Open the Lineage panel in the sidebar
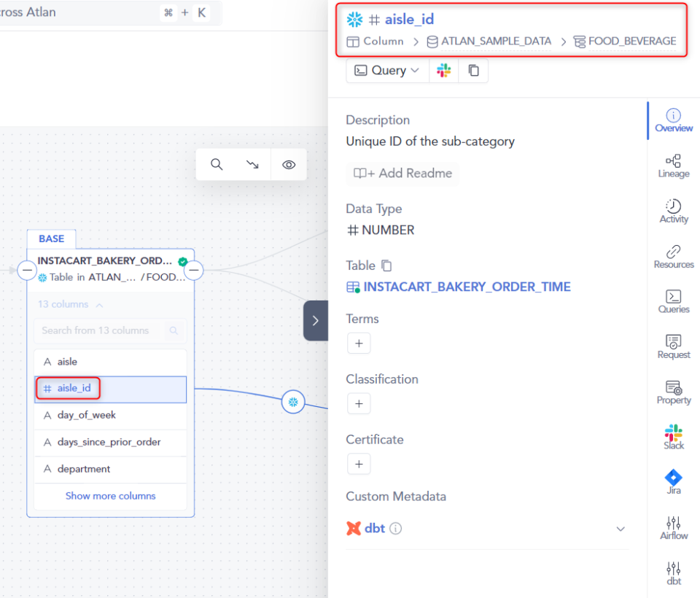700x598 pixels. (673, 166)
